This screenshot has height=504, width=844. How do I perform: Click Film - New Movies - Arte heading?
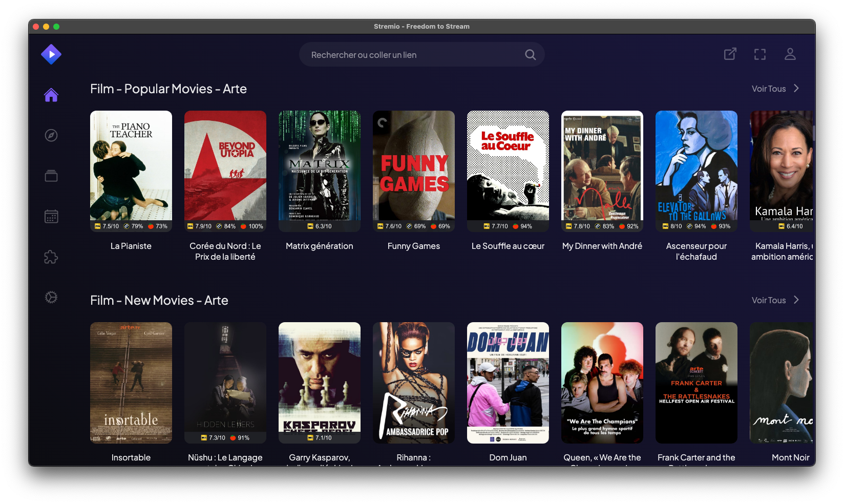tap(159, 300)
